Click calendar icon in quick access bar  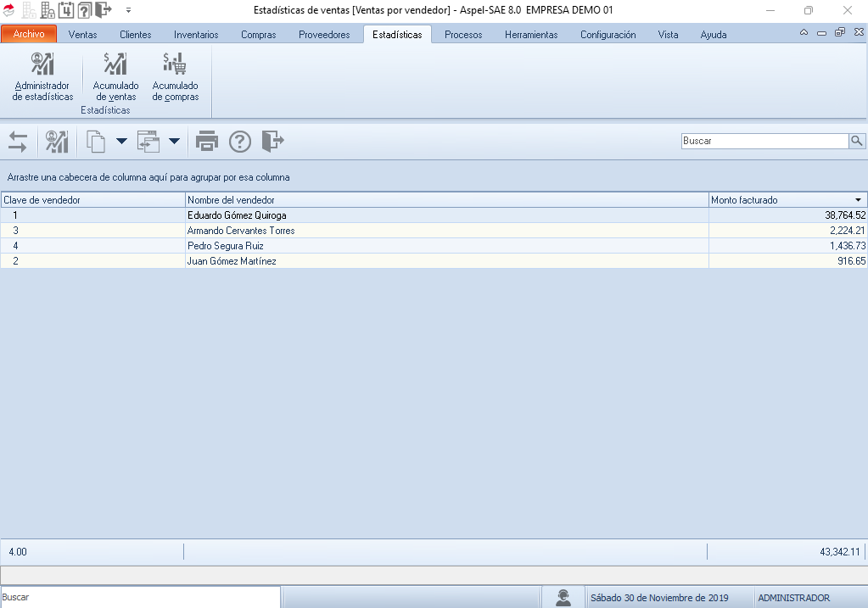pos(65,10)
